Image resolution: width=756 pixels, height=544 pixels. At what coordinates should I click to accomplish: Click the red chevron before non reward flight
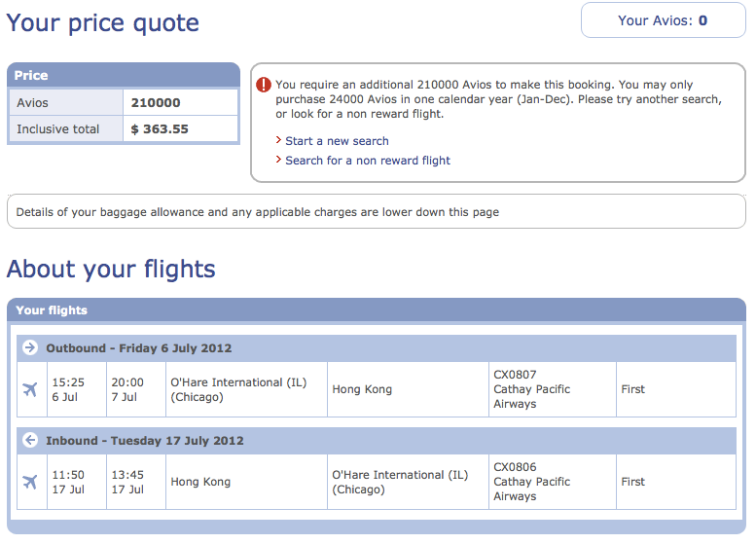[278, 160]
